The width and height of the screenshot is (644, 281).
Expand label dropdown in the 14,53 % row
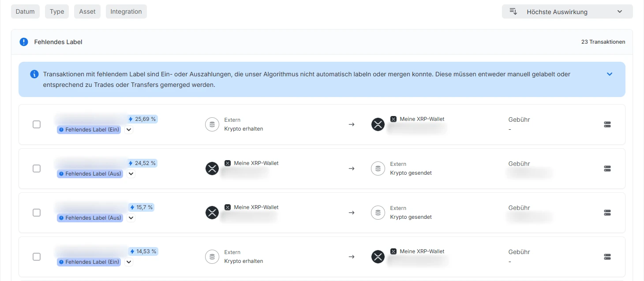tap(129, 262)
